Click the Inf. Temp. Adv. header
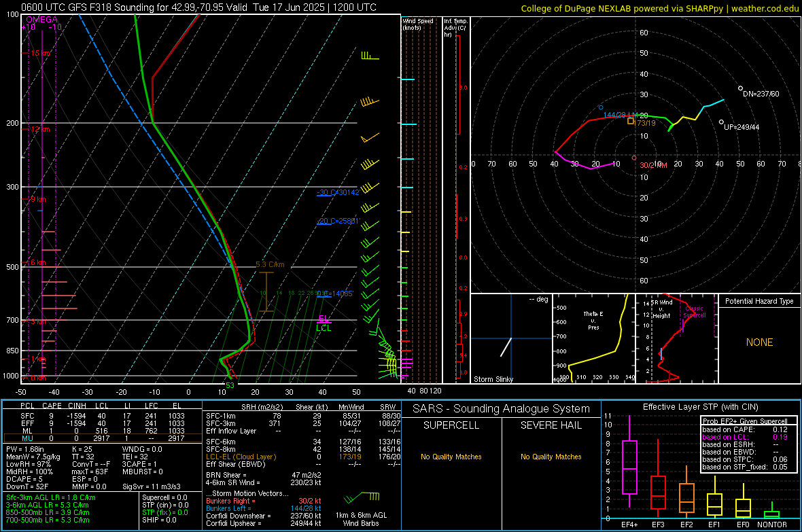Image resolution: width=802 pixels, height=532 pixels. click(455, 28)
